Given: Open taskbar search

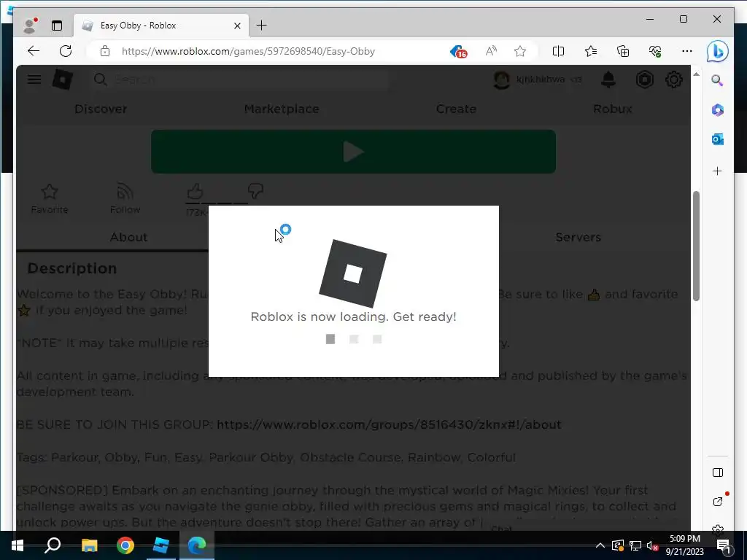Looking at the screenshot, I should pyautogui.click(x=53, y=545).
